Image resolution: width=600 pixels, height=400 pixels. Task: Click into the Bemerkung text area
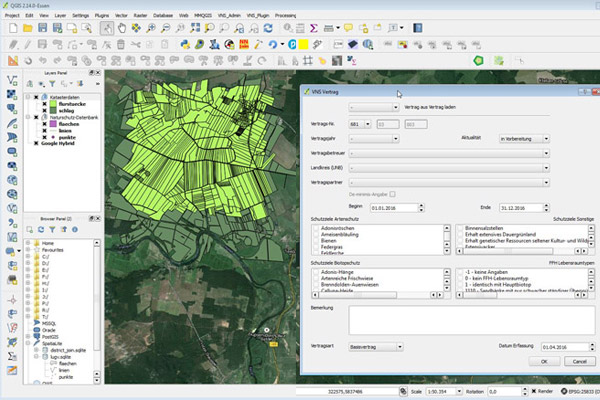tap(472, 320)
